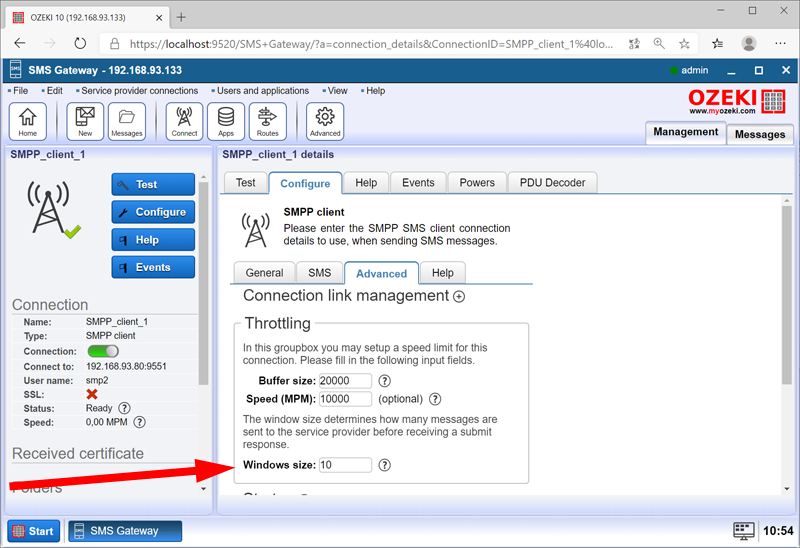Open the Routes toolbar icon
800x548 pixels.
(x=267, y=121)
